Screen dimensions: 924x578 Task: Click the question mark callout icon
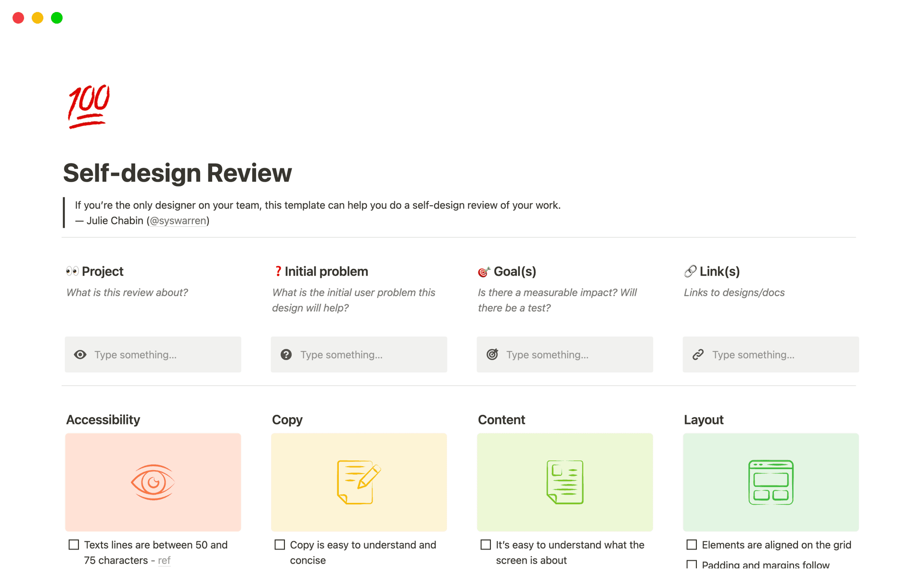click(286, 355)
